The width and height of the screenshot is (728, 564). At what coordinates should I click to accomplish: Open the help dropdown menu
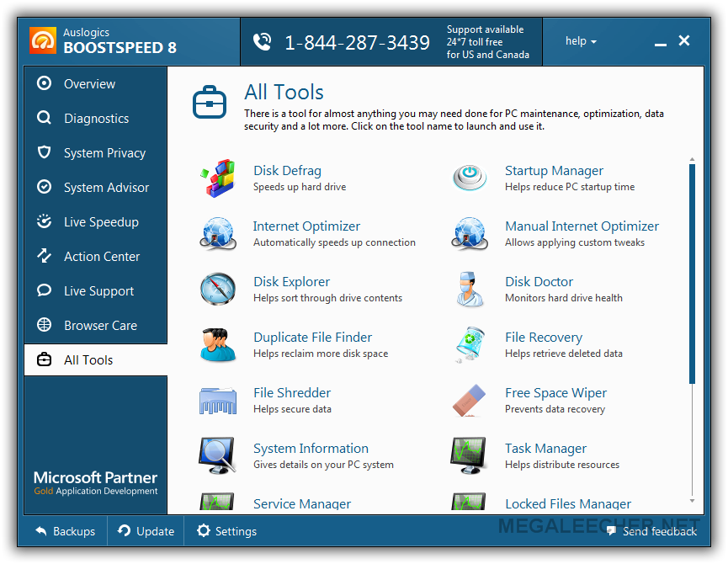point(581,41)
